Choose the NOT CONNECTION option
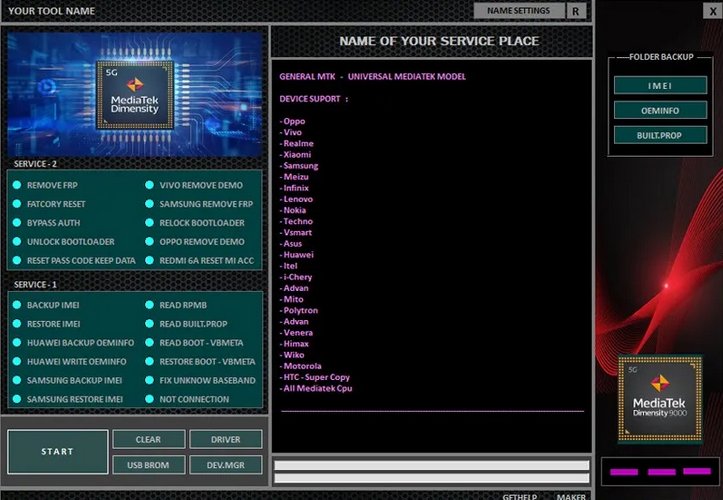The height and width of the screenshot is (500, 723). (x=187, y=399)
